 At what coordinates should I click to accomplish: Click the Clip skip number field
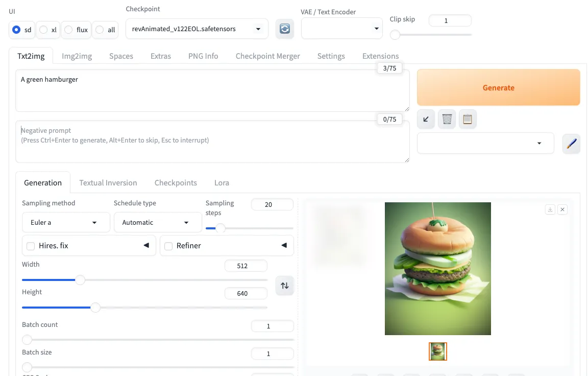click(450, 20)
